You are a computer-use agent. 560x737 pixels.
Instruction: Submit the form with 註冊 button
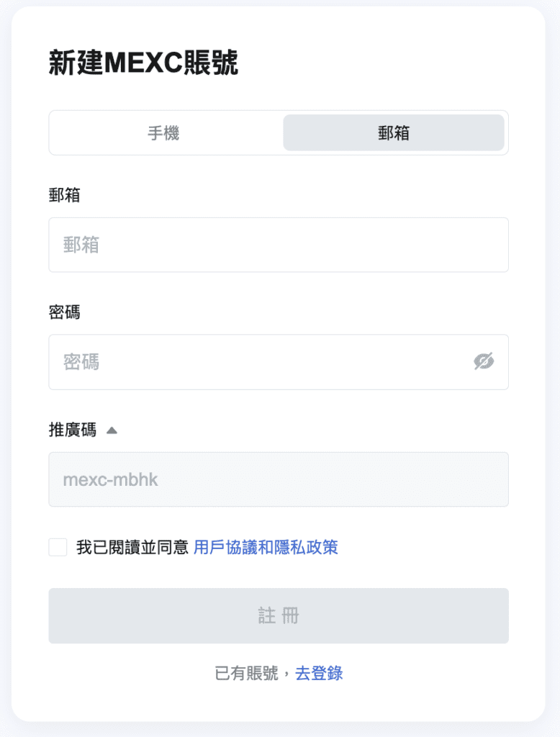[279, 616]
